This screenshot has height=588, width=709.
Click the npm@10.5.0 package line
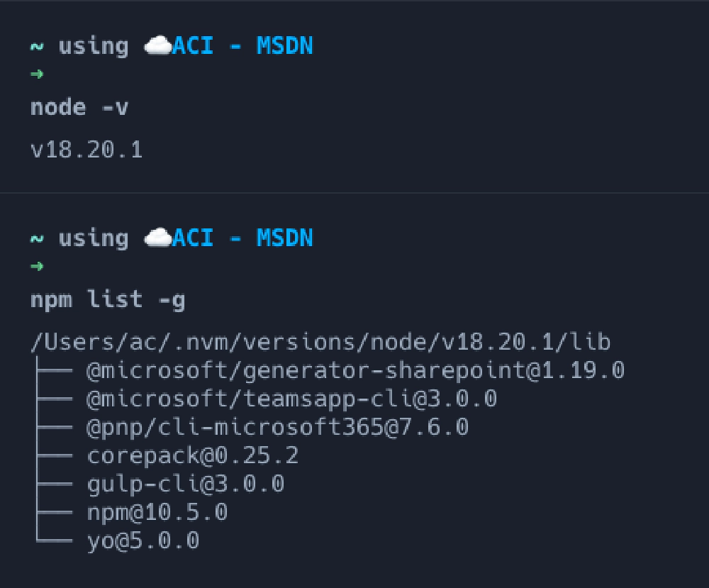point(157,512)
